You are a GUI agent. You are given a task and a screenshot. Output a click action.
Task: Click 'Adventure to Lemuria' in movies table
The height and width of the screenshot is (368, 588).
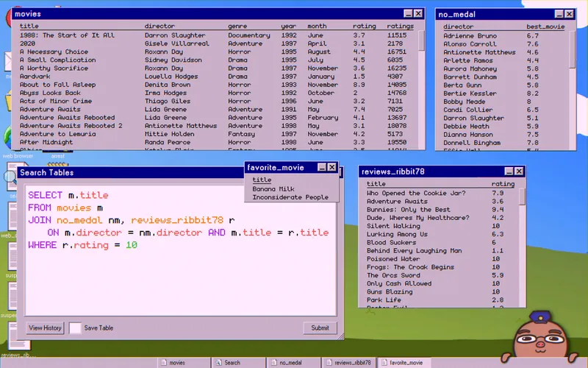pyautogui.click(x=57, y=134)
